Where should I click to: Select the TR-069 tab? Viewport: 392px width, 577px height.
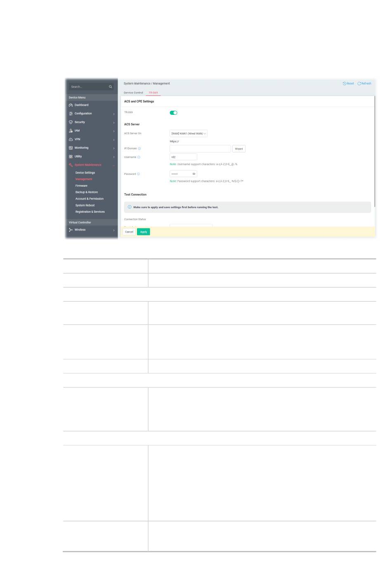(x=153, y=93)
